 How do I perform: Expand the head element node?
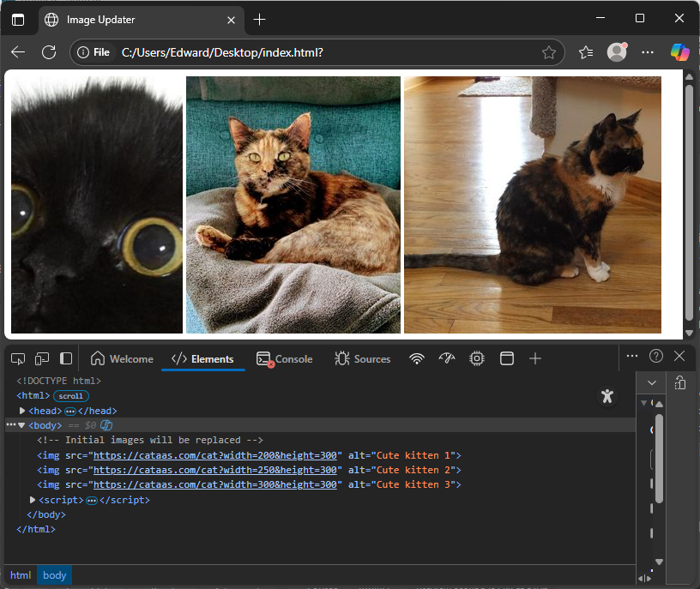(x=22, y=411)
